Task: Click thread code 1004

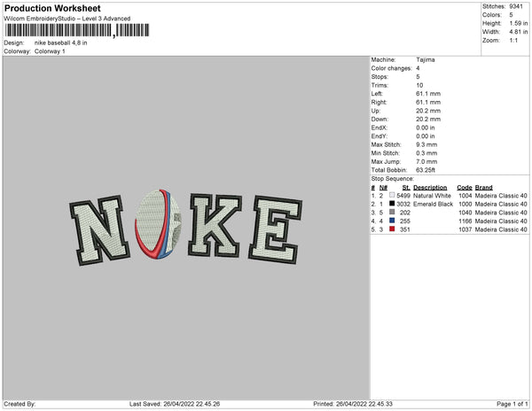Action: (x=465, y=196)
